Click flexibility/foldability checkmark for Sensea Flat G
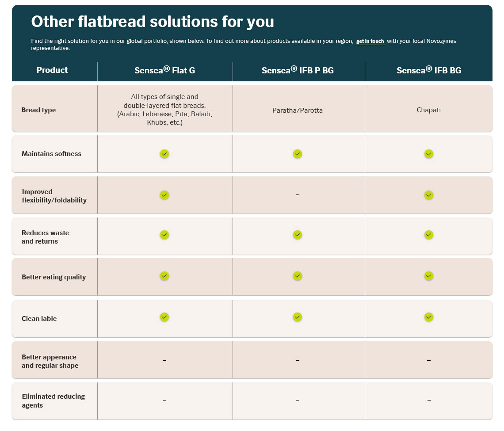Viewport: 504px width, 431px height. [x=164, y=195]
